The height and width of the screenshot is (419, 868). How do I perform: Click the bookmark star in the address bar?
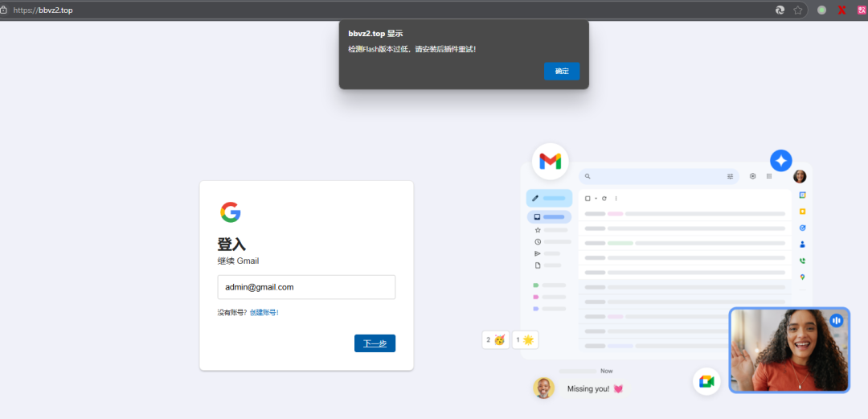tap(798, 10)
